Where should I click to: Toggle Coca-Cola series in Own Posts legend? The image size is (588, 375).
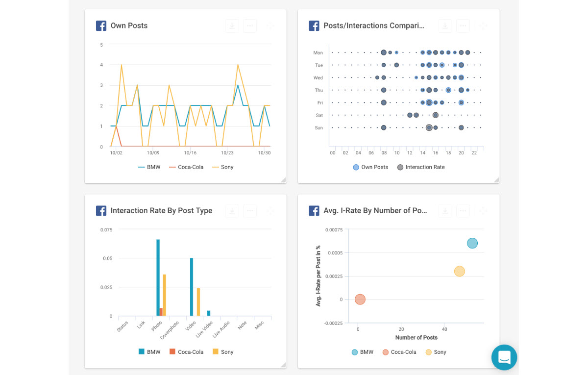click(x=186, y=167)
